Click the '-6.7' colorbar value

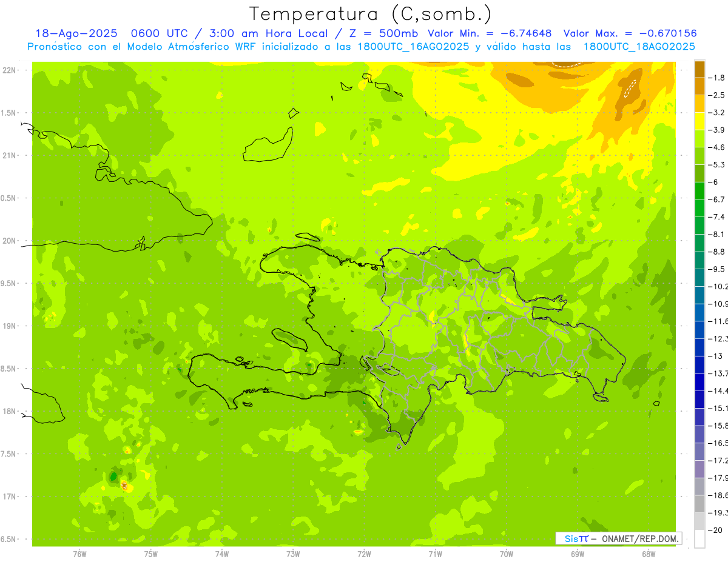[x=716, y=199]
